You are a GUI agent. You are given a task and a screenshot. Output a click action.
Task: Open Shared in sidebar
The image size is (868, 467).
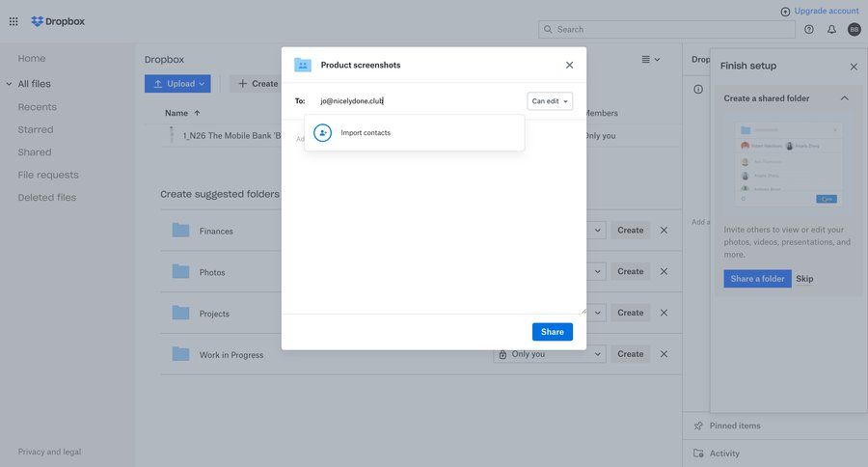[35, 152]
